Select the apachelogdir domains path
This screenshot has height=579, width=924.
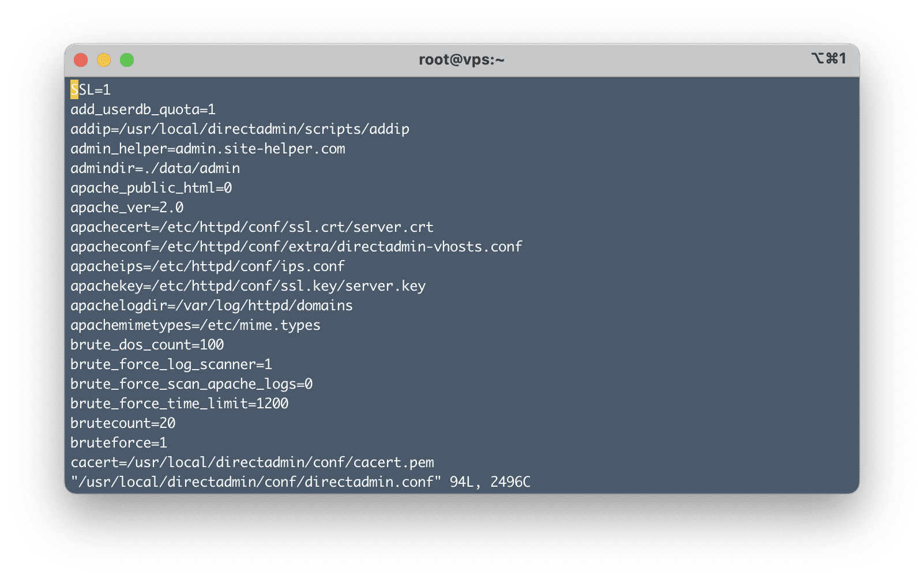(211, 306)
